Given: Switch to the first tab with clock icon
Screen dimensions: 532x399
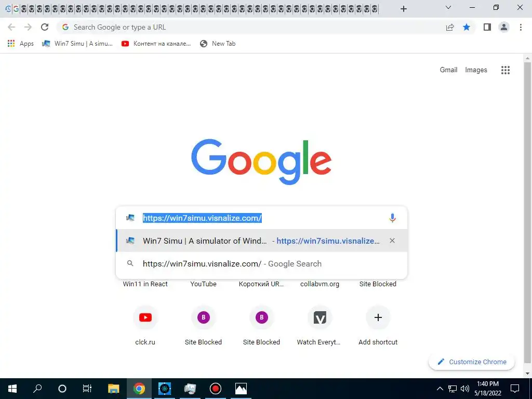Looking at the screenshot, I should [x=8, y=9].
